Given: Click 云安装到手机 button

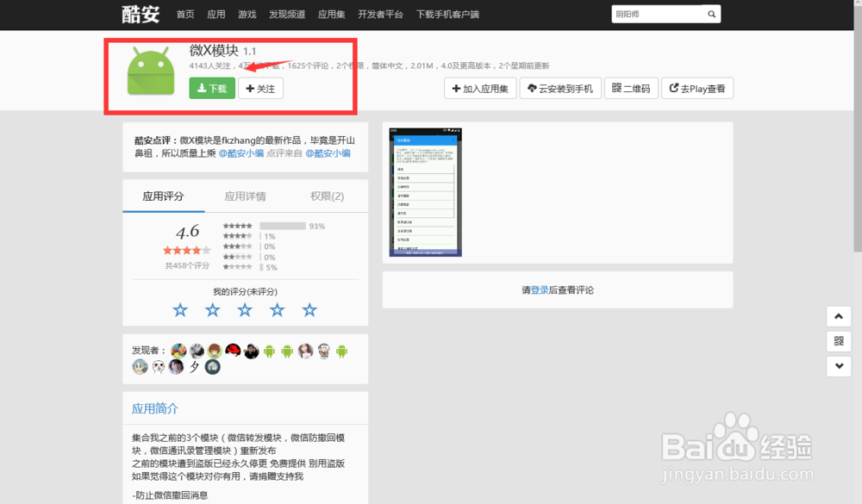Looking at the screenshot, I should 560,89.
